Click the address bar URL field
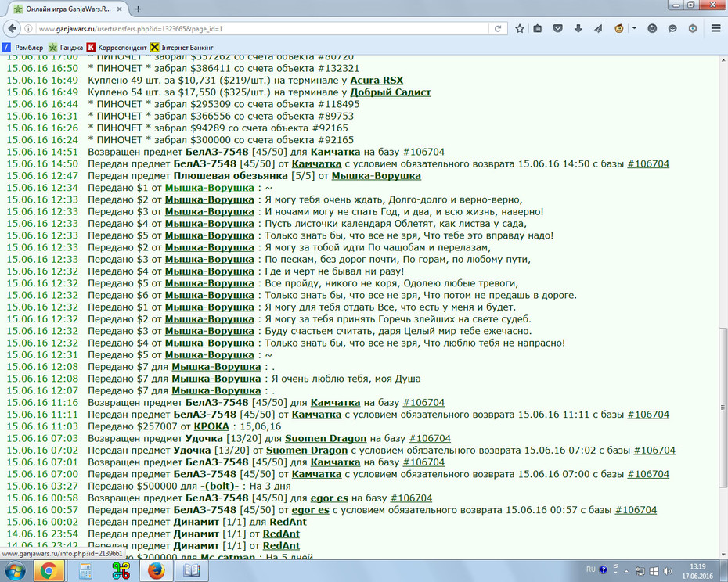Screen dimensions: 728x582 click(x=262, y=29)
